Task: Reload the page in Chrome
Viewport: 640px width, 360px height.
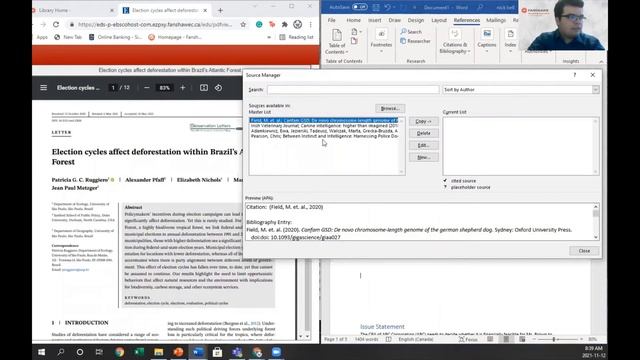Action: click(56, 24)
